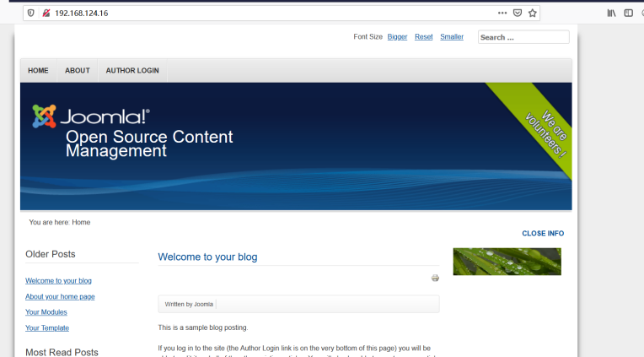The image size is (644, 357).
Task: Open the Your Modules link
Action: click(46, 312)
